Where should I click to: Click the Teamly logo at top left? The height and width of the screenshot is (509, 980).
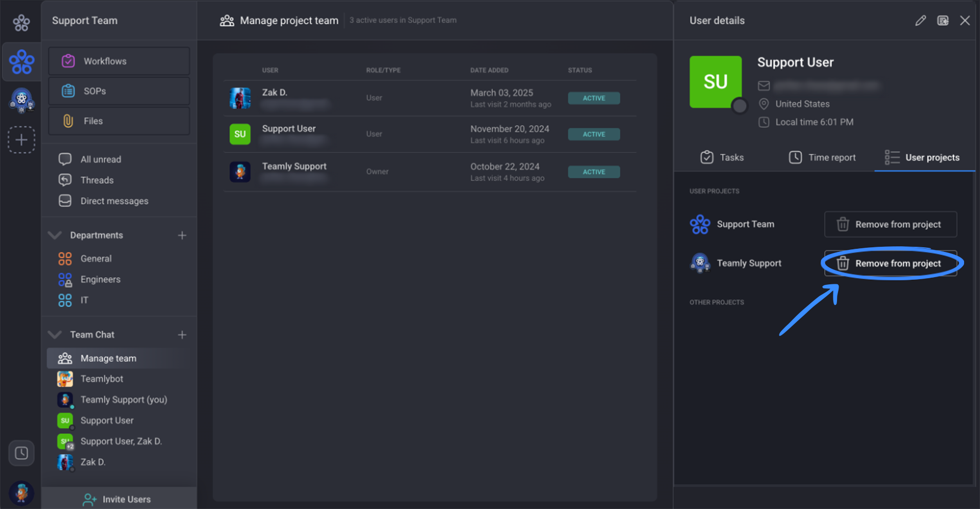(x=21, y=22)
